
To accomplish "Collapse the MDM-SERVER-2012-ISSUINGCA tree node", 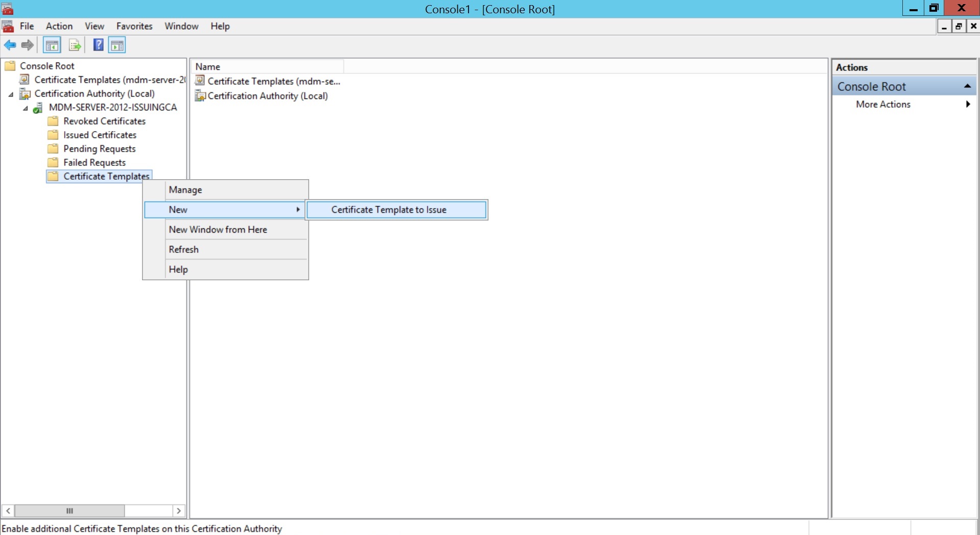I will click(x=25, y=108).
